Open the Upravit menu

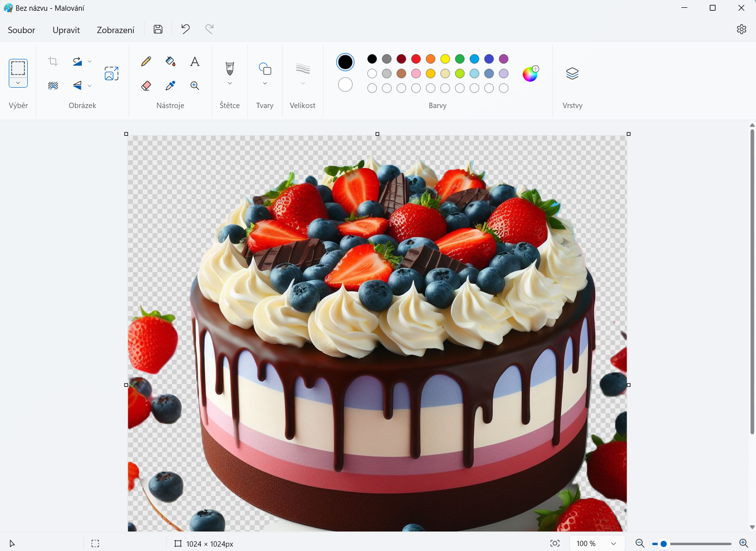tap(66, 30)
